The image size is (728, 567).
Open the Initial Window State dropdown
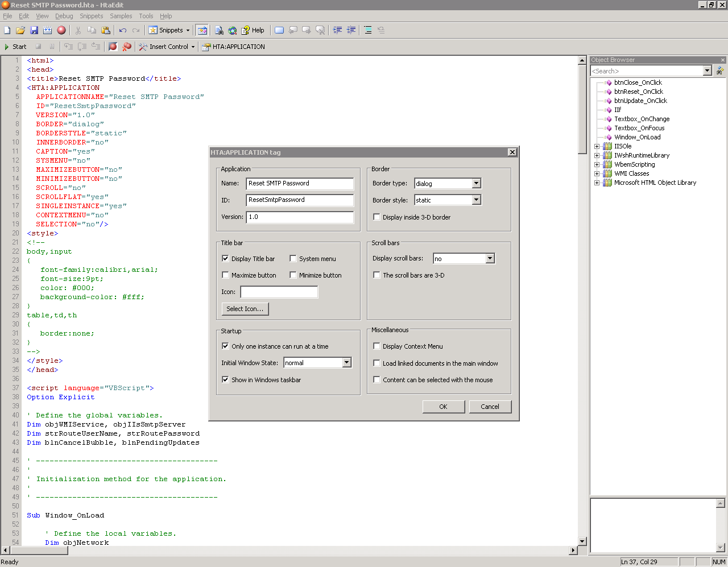point(347,363)
